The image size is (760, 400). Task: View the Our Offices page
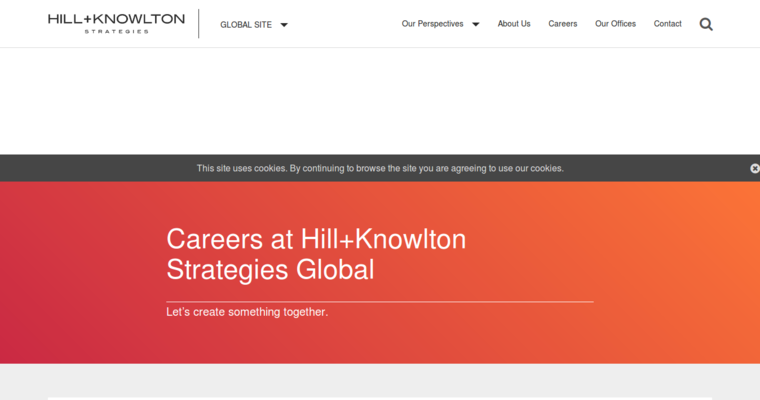pos(615,24)
